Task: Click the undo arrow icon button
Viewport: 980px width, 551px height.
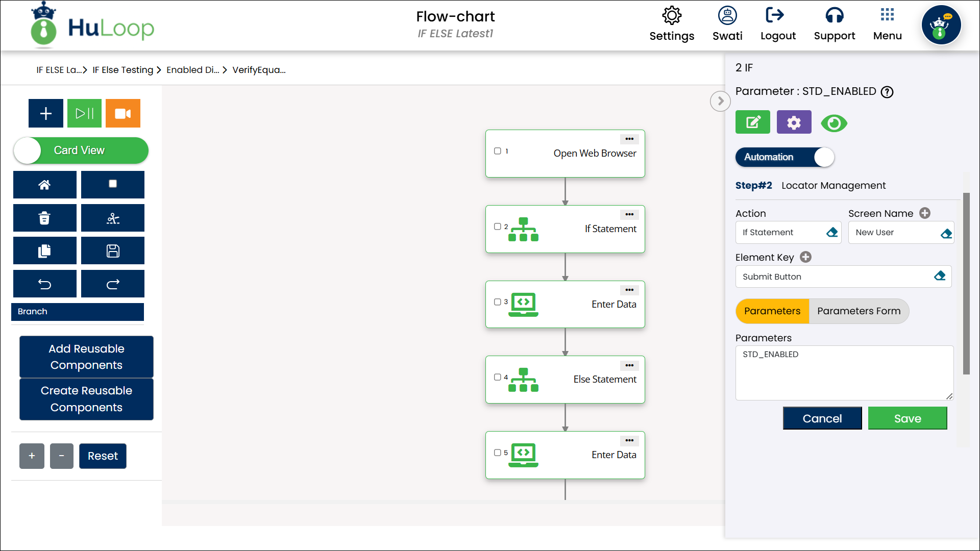Action: pyautogui.click(x=44, y=284)
